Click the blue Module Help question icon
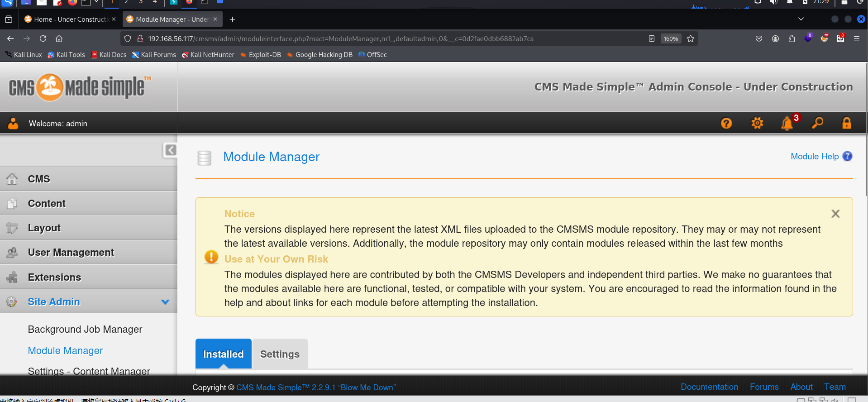The image size is (868, 402). pyautogui.click(x=847, y=156)
